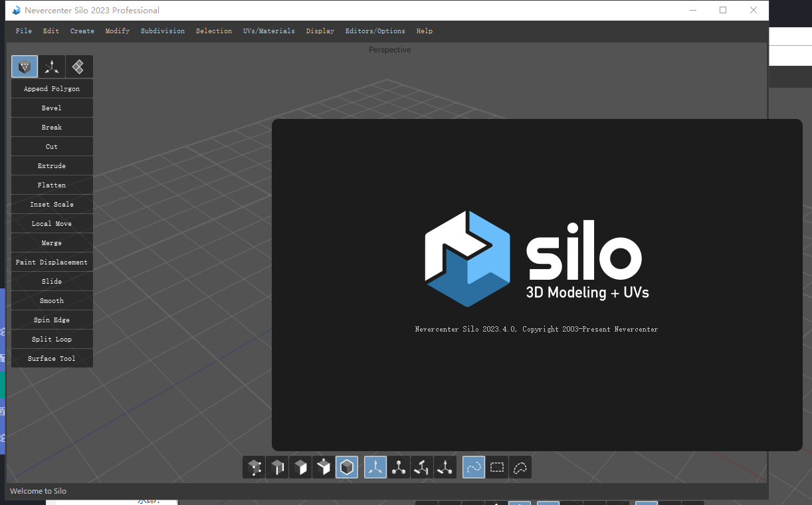Viewport: 812px width, 505px height.
Task: Activate the Paint Displacement button
Action: click(x=52, y=262)
